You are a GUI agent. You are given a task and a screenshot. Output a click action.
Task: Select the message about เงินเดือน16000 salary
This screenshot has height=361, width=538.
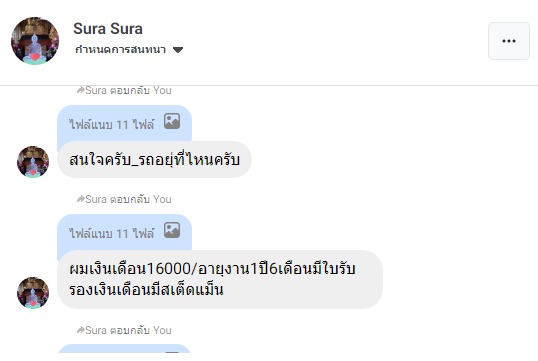220,279
